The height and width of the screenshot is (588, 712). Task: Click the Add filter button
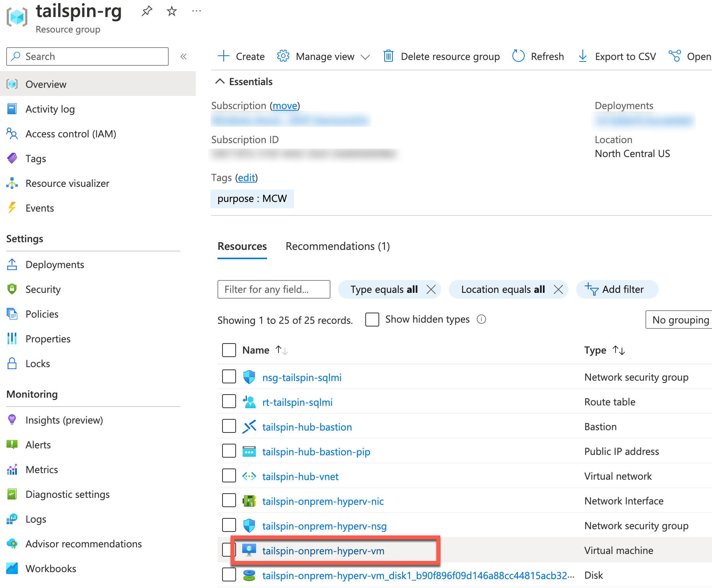point(617,289)
